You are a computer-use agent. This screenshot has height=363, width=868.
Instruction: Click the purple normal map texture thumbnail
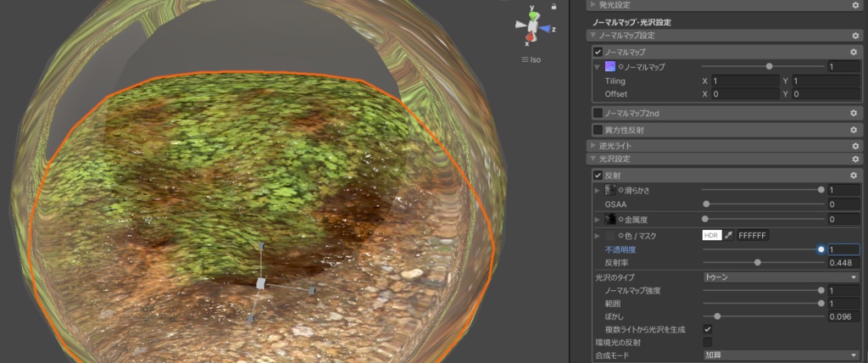click(610, 67)
